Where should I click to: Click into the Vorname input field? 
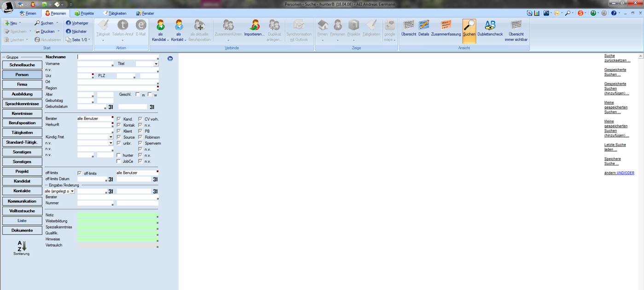(x=95, y=64)
